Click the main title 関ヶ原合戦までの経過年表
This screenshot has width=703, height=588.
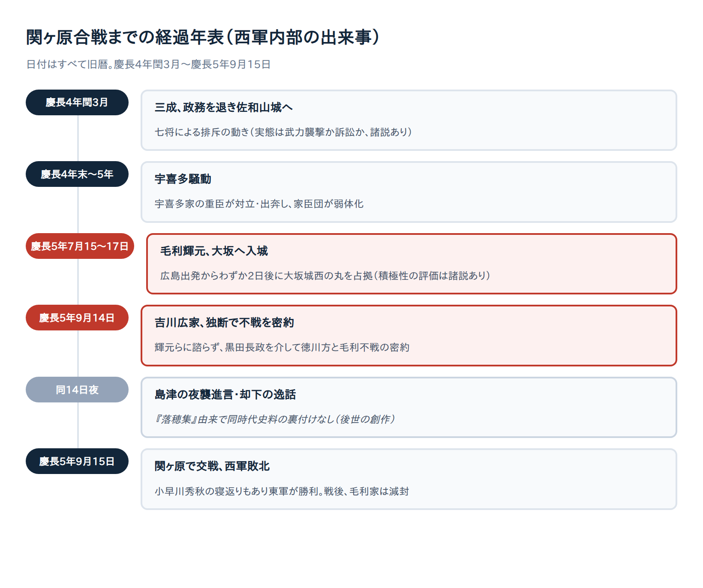click(203, 37)
